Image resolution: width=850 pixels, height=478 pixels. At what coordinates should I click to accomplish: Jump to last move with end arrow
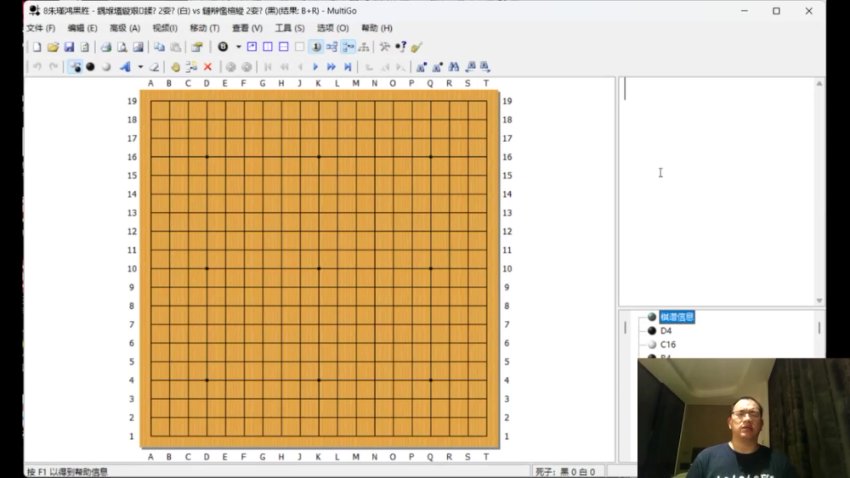pyautogui.click(x=347, y=67)
